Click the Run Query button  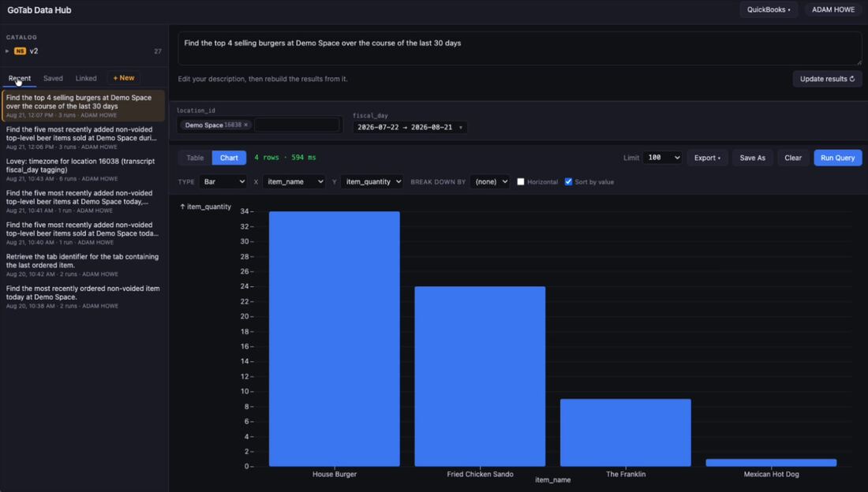[837, 158]
